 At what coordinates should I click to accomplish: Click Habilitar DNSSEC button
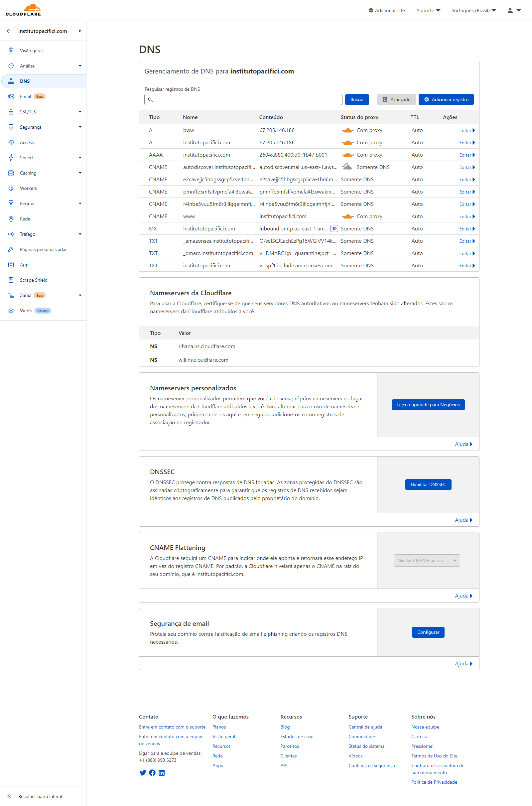pyautogui.click(x=428, y=484)
